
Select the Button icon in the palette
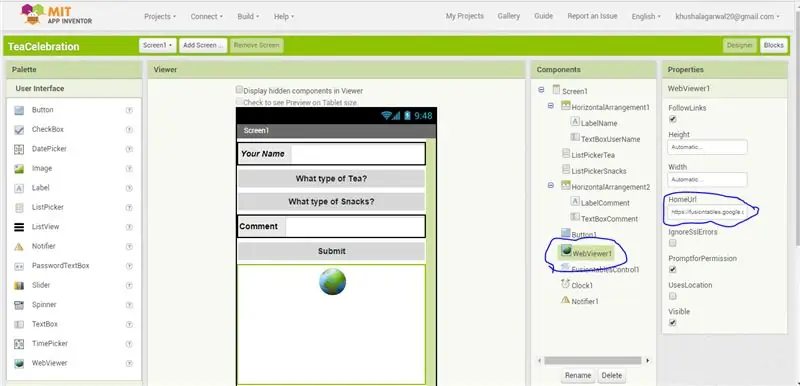click(19, 110)
